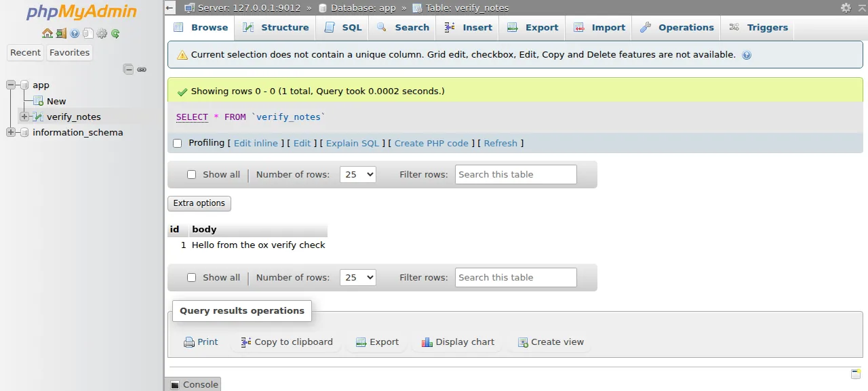
Task: Click the Extra options button
Action: [199, 203]
